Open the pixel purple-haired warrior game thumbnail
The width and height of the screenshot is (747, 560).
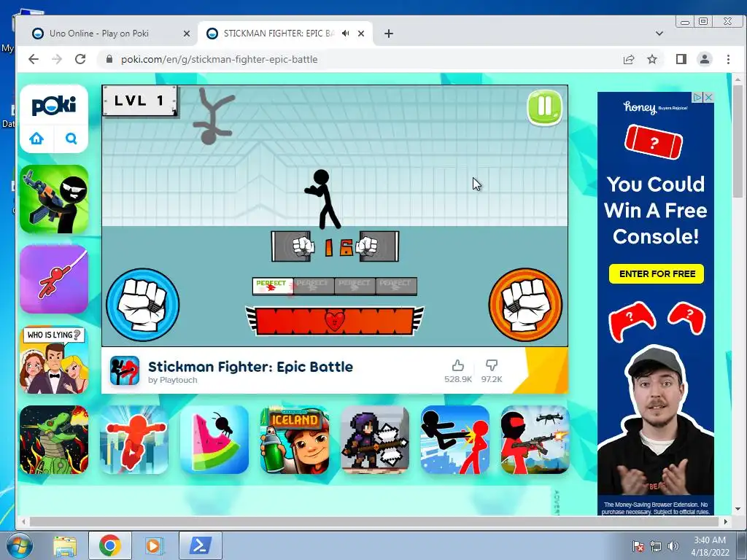(375, 440)
